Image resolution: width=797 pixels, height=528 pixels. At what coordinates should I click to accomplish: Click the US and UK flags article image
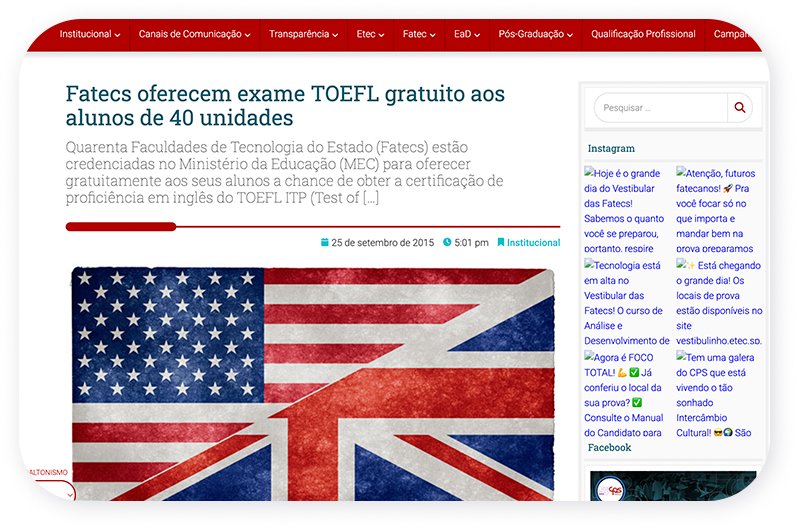[313, 384]
